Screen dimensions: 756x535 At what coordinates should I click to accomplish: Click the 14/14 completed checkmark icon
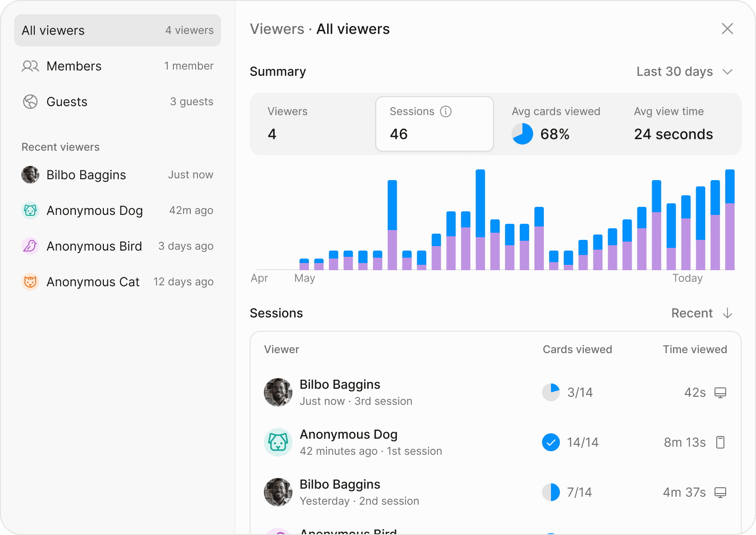tap(551, 442)
